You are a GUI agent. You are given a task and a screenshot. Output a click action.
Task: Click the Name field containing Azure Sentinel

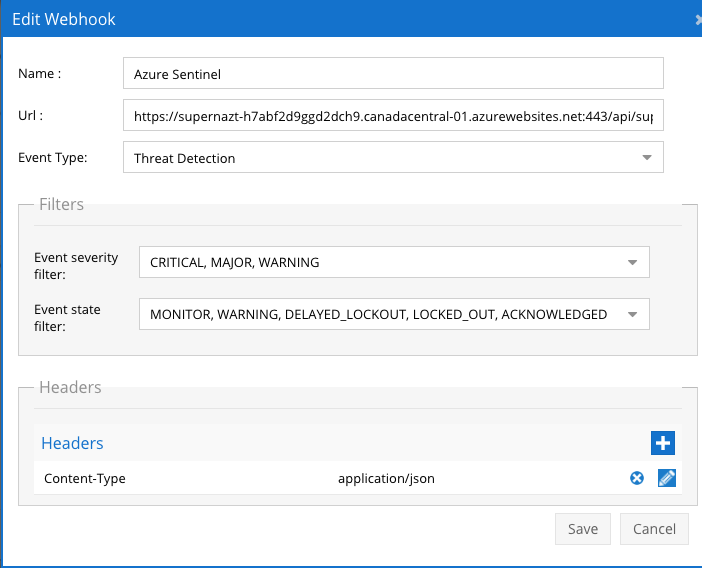coord(393,73)
